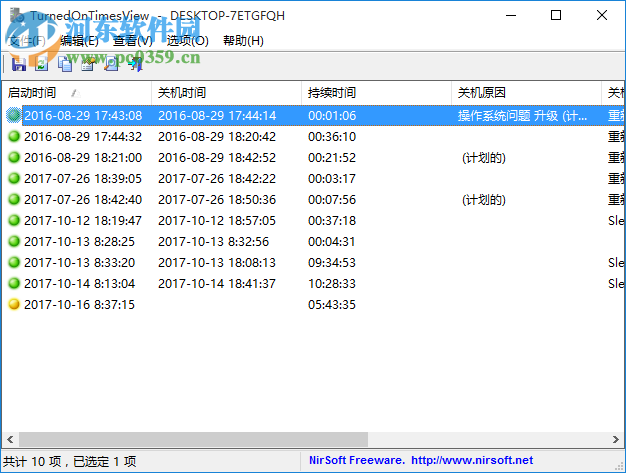The image size is (626, 473).
Task: Click (计划的) reason in 18:42:40 row
Action: pyautogui.click(x=484, y=200)
